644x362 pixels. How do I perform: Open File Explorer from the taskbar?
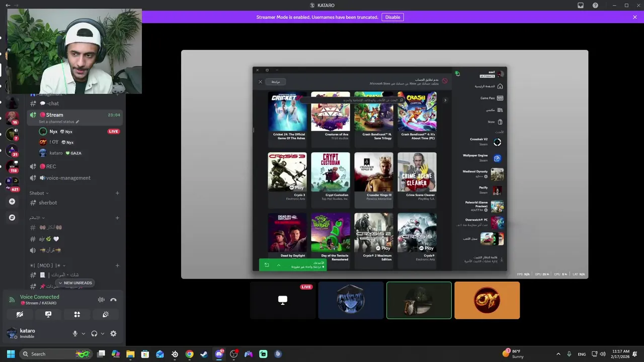point(130,354)
